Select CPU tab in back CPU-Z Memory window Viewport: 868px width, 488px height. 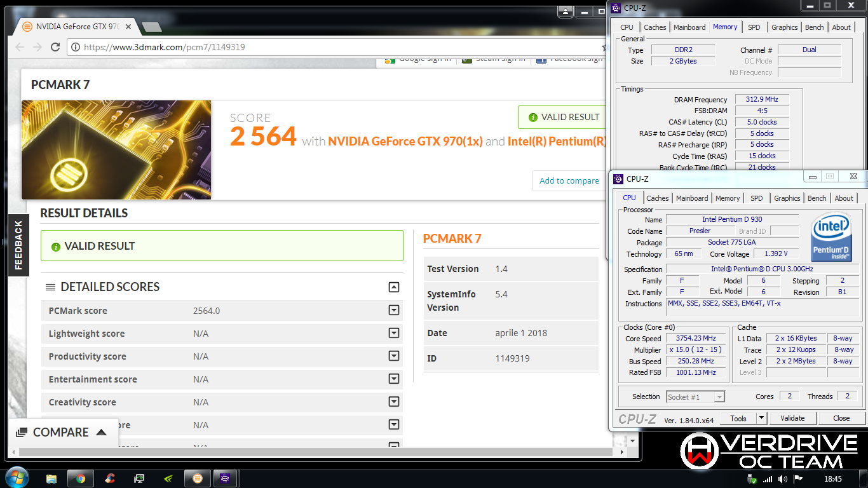tap(627, 27)
